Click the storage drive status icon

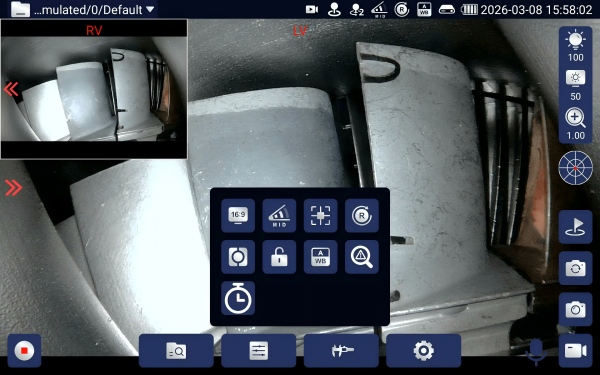[447, 10]
